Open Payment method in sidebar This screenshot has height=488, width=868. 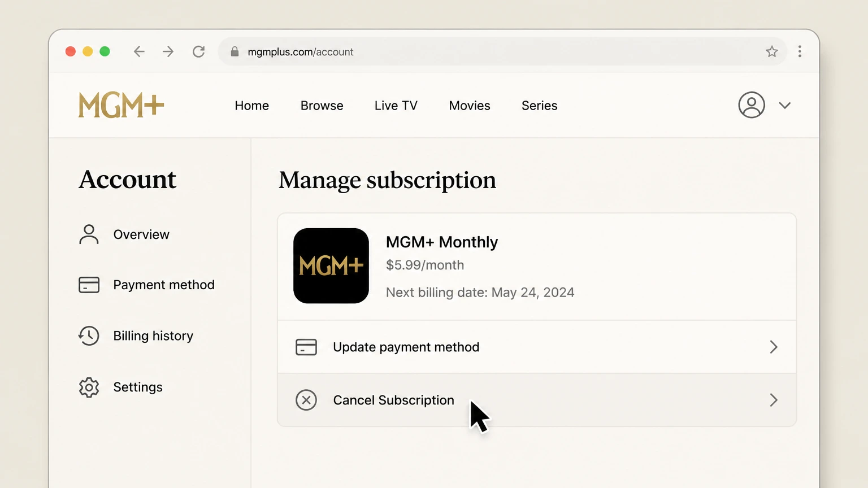164,285
